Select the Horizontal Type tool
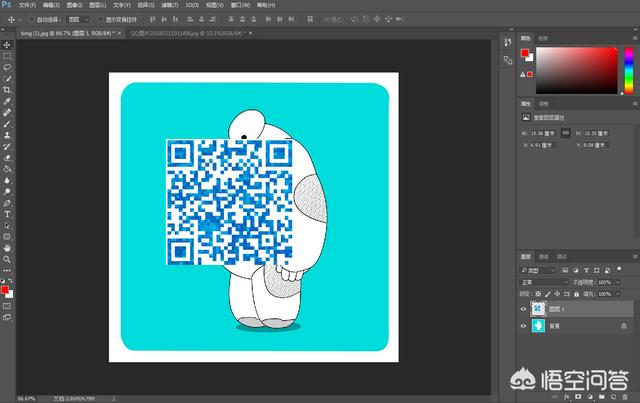Viewport: 640px width, 403px height. pos(7,214)
